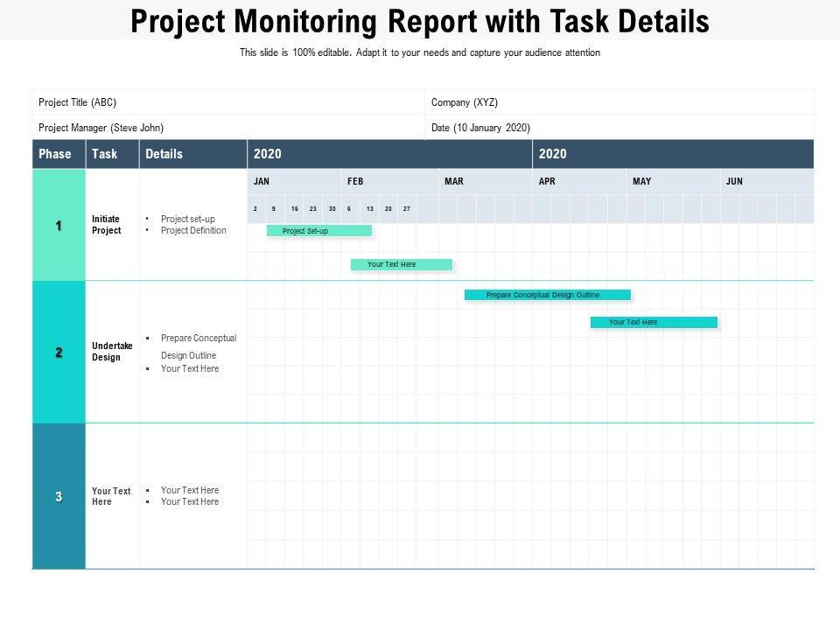Click the "Company (XYZ)" cell

point(465,102)
